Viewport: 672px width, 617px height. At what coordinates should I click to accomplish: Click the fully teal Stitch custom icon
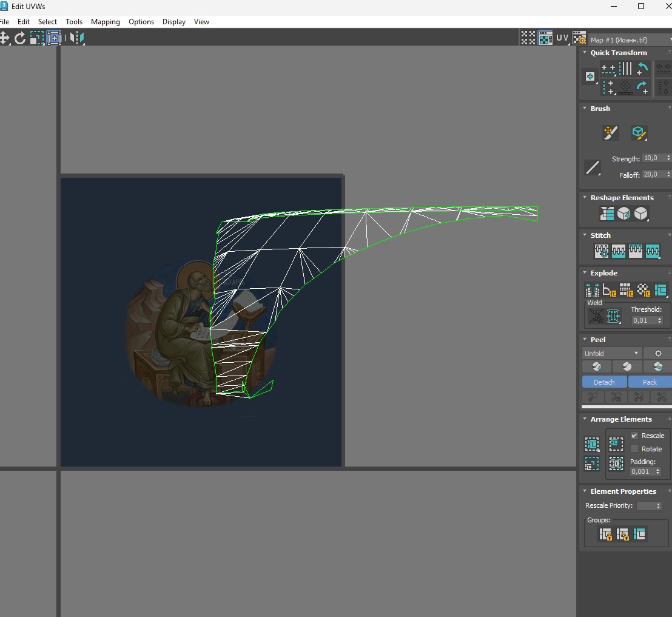pos(652,251)
